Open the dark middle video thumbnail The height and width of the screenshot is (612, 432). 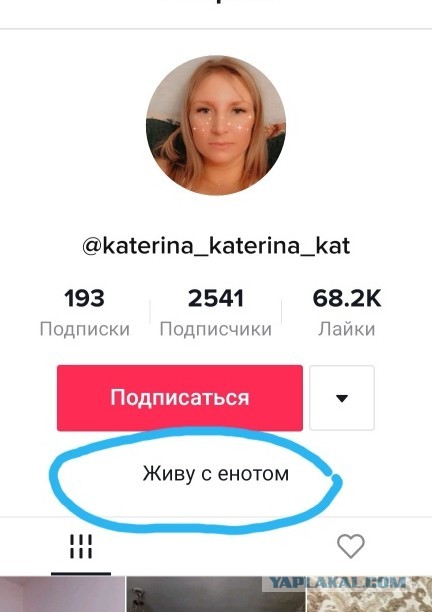(216, 594)
